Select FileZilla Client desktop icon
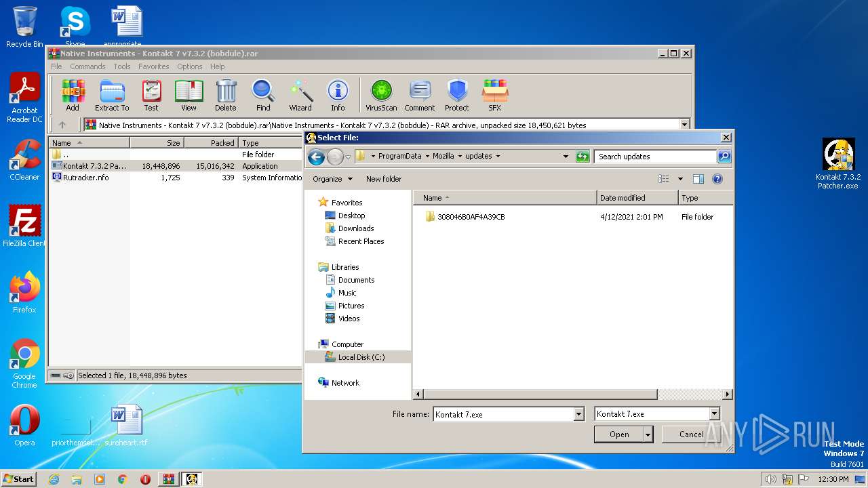 coord(24,226)
